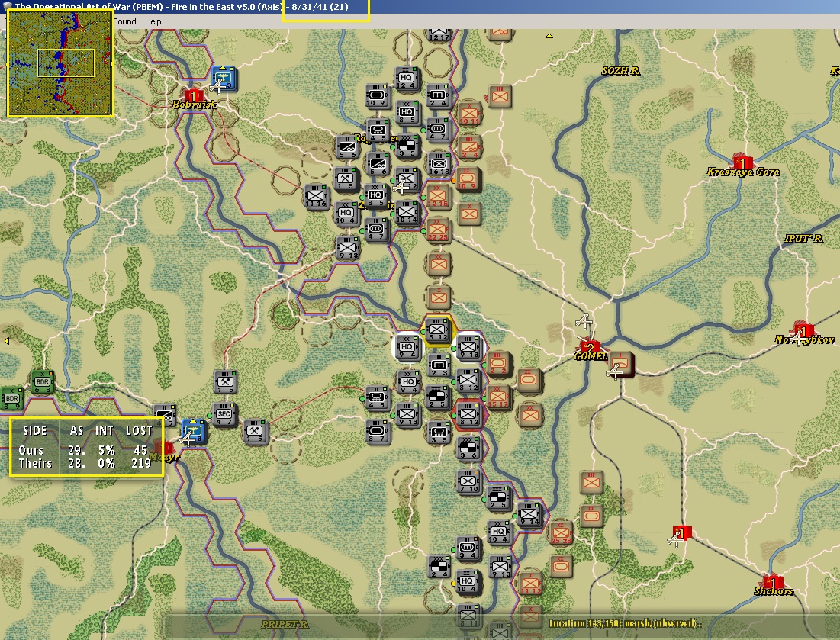
Task: Select the gray 16-18 regiment unit
Action: [439, 164]
